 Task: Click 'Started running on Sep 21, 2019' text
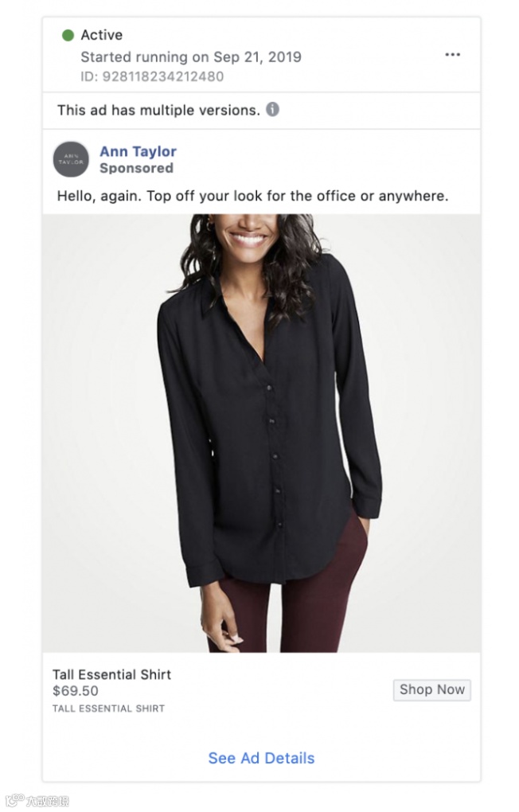tap(190, 57)
